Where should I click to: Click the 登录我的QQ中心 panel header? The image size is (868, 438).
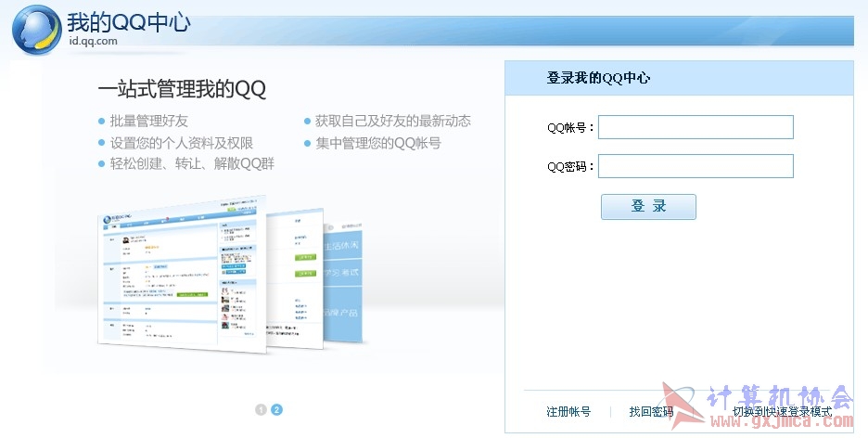(679, 78)
